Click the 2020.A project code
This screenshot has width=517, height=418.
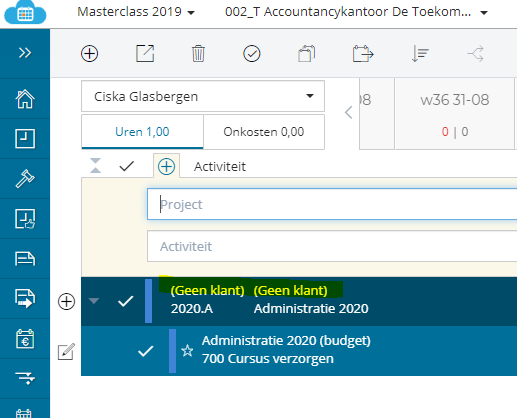[192, 309]
